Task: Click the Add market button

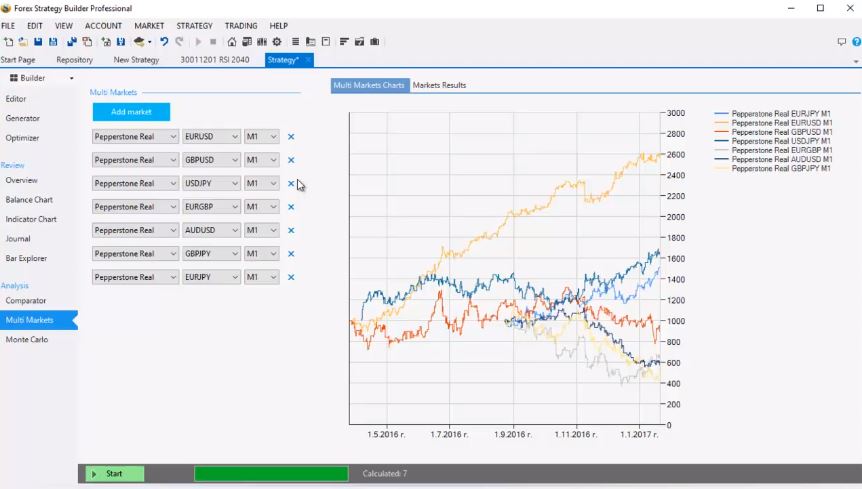Action: [131, 112]
